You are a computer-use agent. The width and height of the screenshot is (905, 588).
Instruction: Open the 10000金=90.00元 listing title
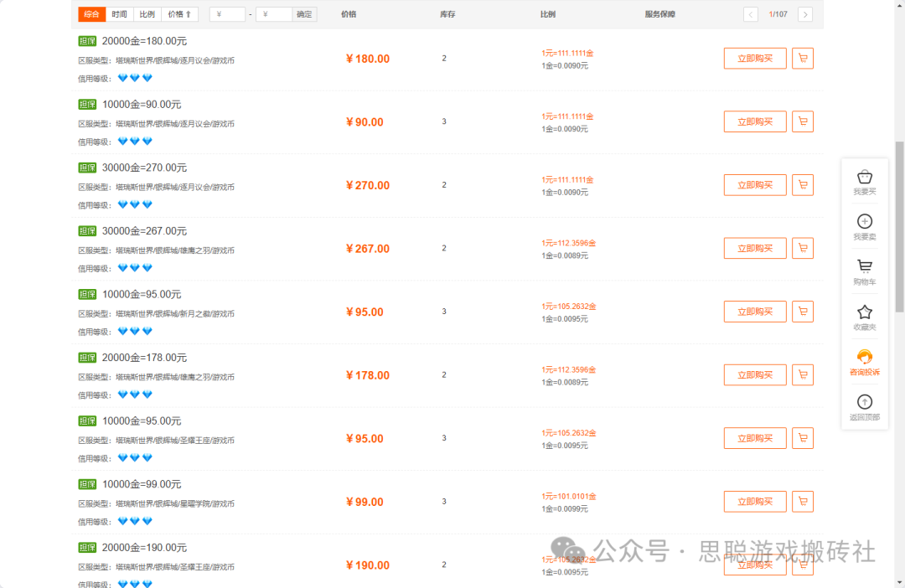[x=142, y=105]
